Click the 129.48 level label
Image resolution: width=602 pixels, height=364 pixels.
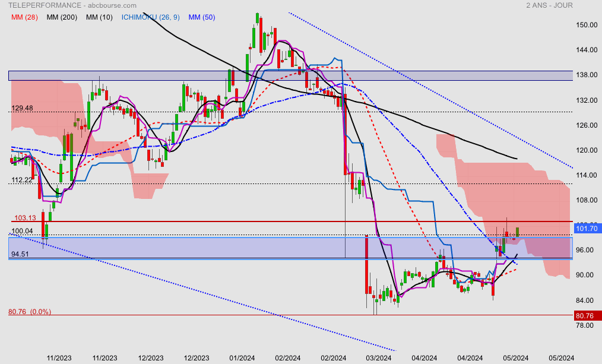pos(23,108)
